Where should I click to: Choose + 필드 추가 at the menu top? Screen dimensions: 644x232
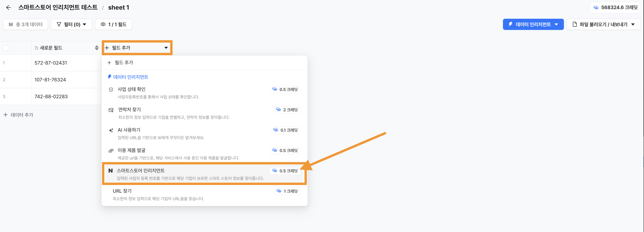pos(121,63)
